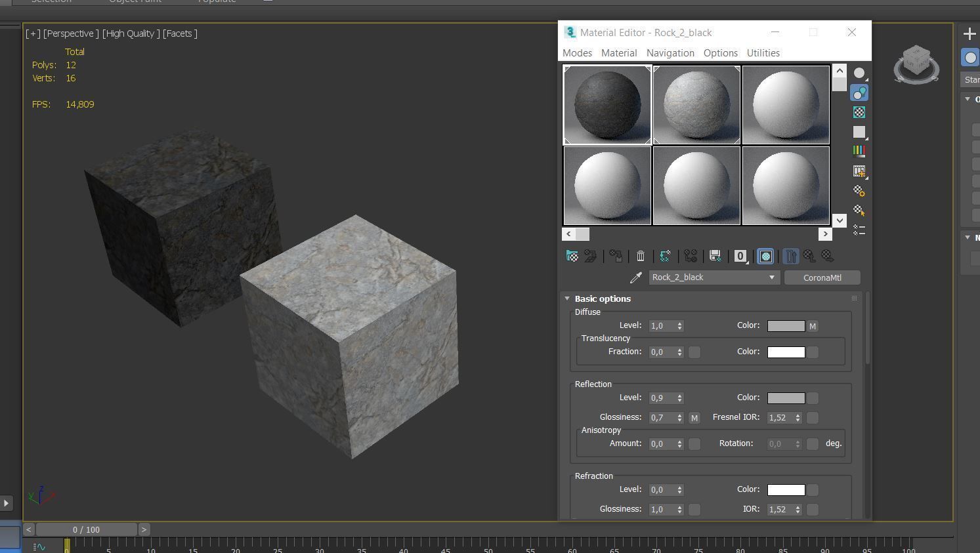Click the Fresnel IOR map slot button
Viewport: 980px width, 553px height.
[813, 418]
